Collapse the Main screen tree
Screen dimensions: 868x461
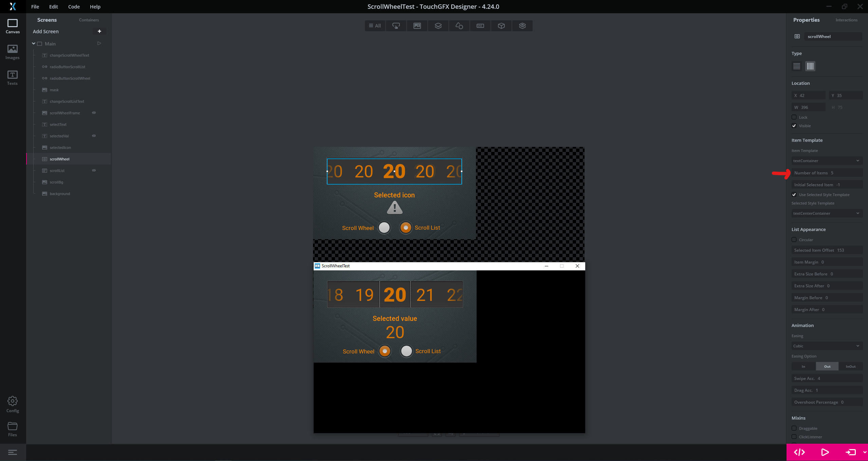point(34,43)
